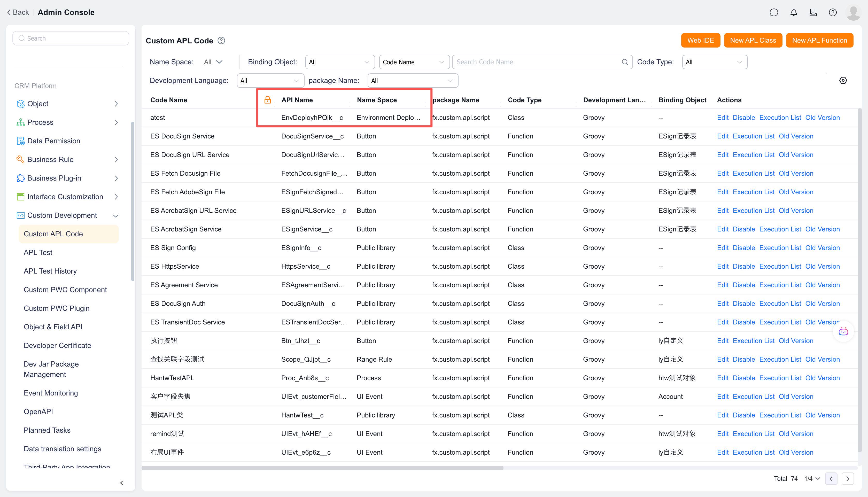Screen dimensions: 868x497
Task: Click the task list icon in header
Action: click(813, 13)
